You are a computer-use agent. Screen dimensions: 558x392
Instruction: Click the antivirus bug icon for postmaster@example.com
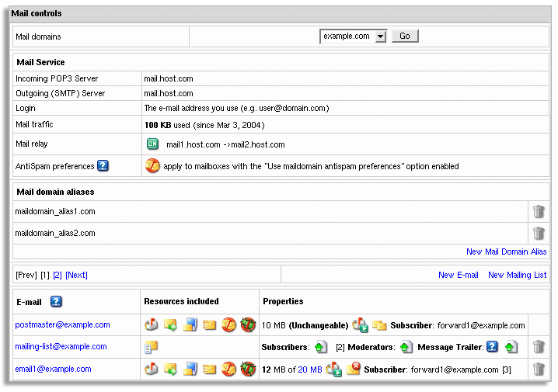click(248, 324)
